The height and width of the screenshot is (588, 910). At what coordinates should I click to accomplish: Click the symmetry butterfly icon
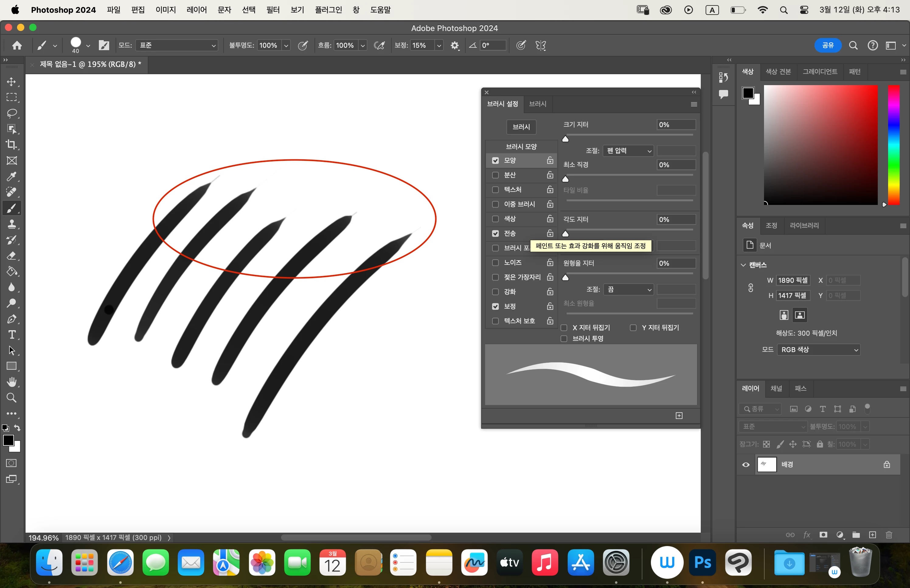coord(540,45)
